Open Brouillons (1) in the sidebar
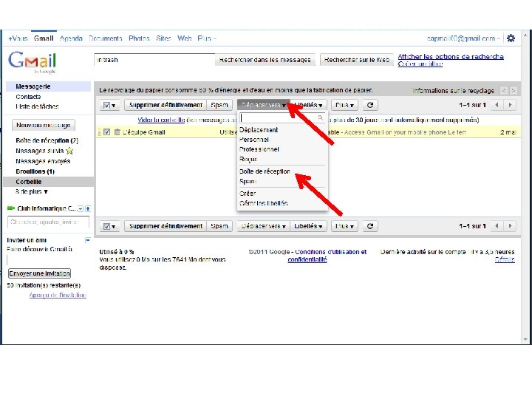This screenshot has width=532, height=399. coord(35,171)
